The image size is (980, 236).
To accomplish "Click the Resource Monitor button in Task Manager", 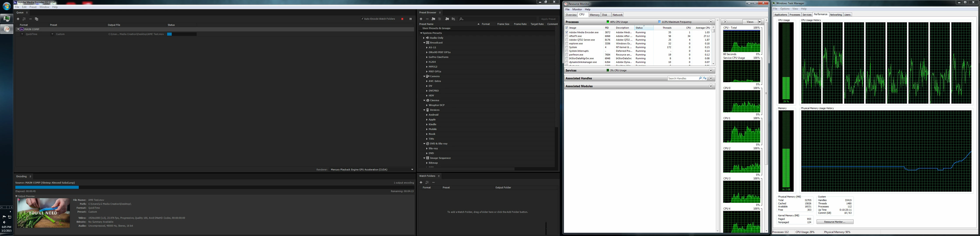I will pyautogui.click(x=835, y=222).
